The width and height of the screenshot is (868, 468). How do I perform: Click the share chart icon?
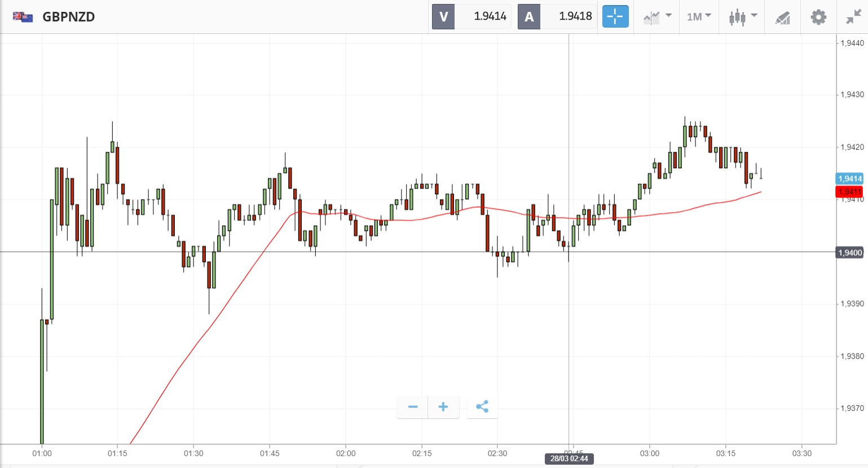(x=482, y=407)
